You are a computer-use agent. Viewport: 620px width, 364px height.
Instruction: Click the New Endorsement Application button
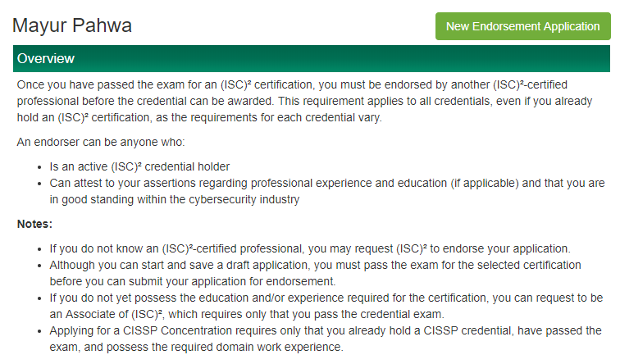point(522,26)
